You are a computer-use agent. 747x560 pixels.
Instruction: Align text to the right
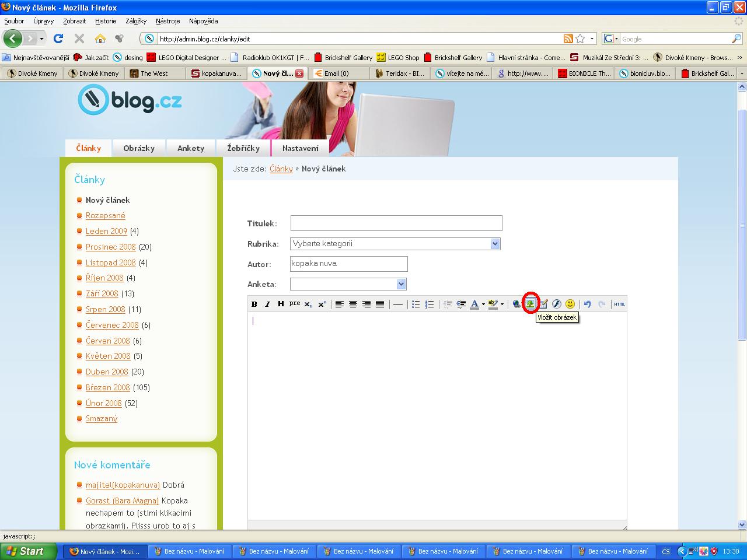point(366,304)
